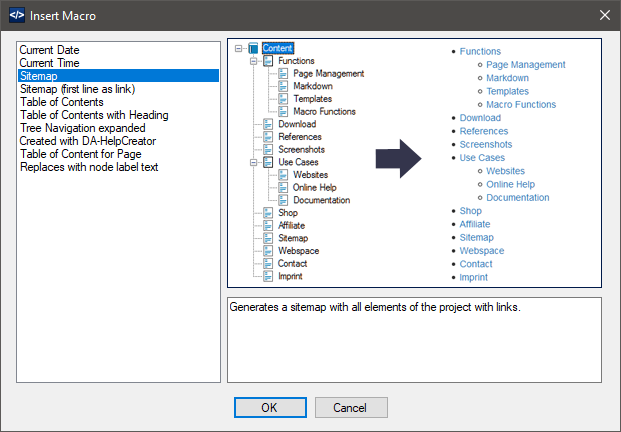Click the Markdown page icon in preview tree
Screen dimensions: 621x432
(x=283, y=86)
